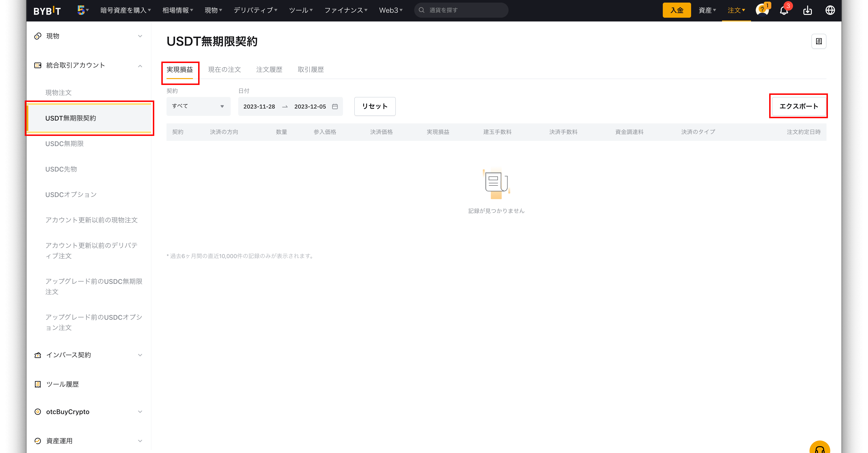Switch to the 現在の注文 tab
This screenshot has height=453, width=868.
[x=224, y=70]
